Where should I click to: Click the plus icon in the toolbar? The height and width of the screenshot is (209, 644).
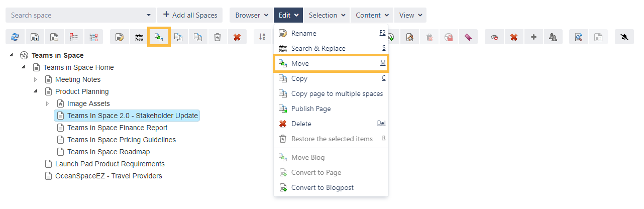point(533,37)
